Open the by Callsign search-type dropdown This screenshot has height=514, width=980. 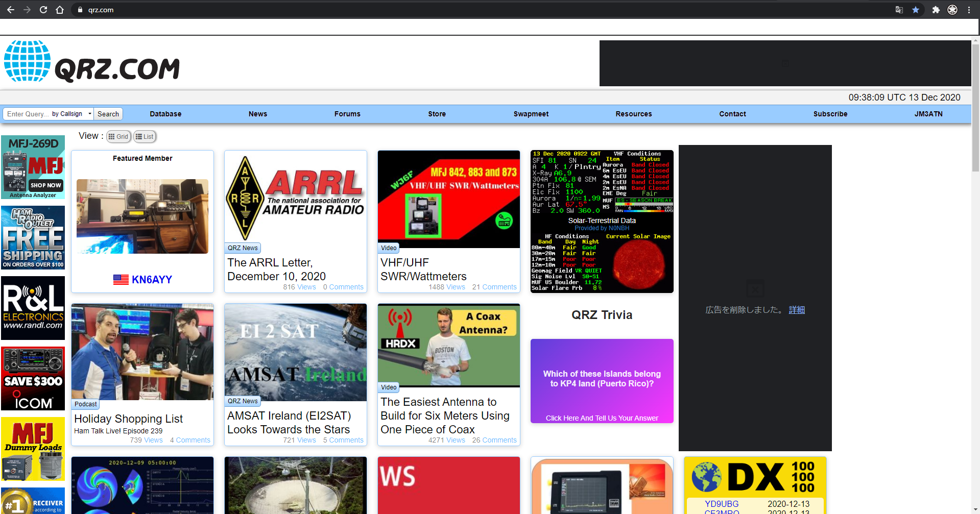coord(71,114)
